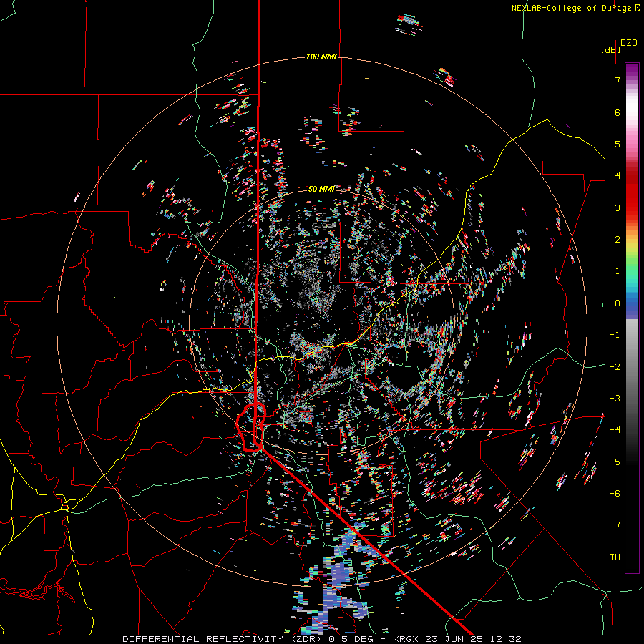Click the -6 dB tick label
The image size is (644, 644).
coord(615,493)
